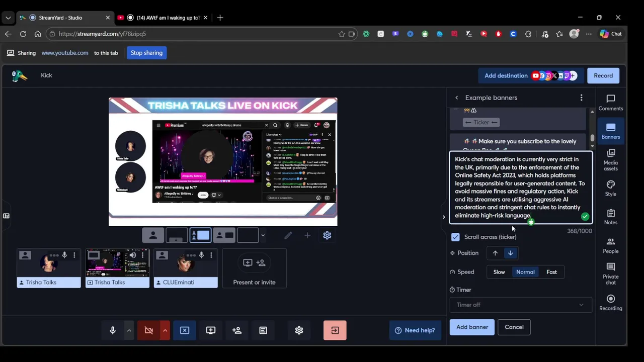Click the Present or invite tile

click(x=254, y=268)
